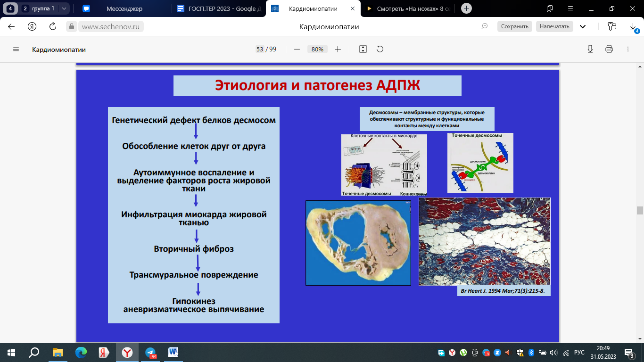The width and height of the screenshot is (644, 362).
Task: Click the page number field 53
Action: 260,49
